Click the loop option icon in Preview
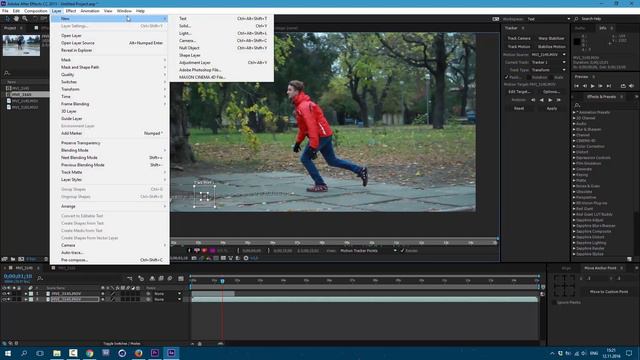 pos(623,86)
